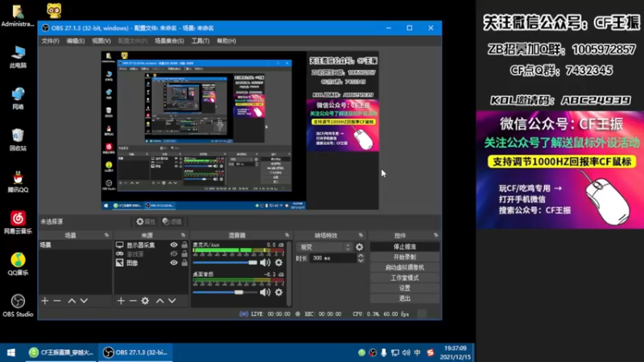This screenshot has height=362, width=644.
Task: Open the 编辑(E) menu
Action: (76, 41)
